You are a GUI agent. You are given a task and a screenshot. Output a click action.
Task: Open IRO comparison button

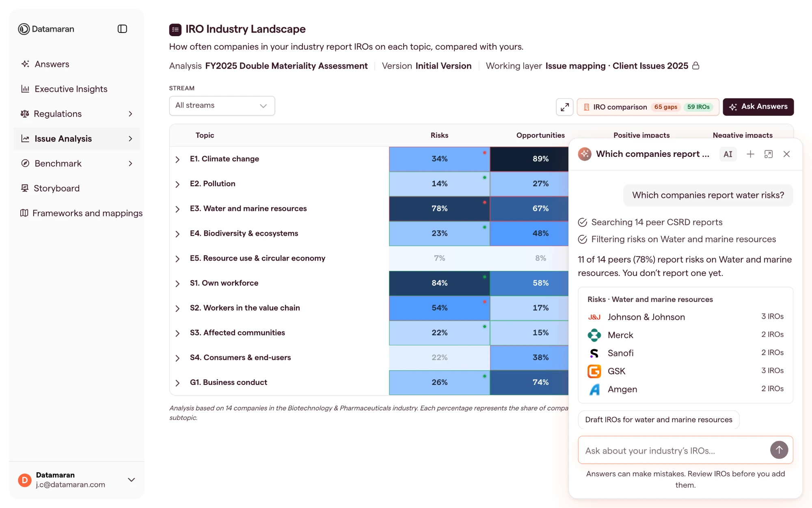click(x=648, y=107)
